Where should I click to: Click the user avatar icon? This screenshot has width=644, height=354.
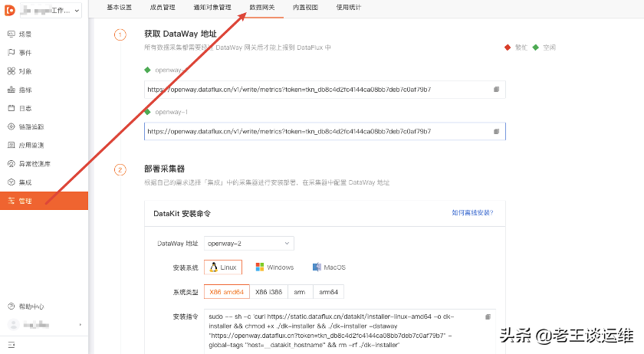click(13, 325)
